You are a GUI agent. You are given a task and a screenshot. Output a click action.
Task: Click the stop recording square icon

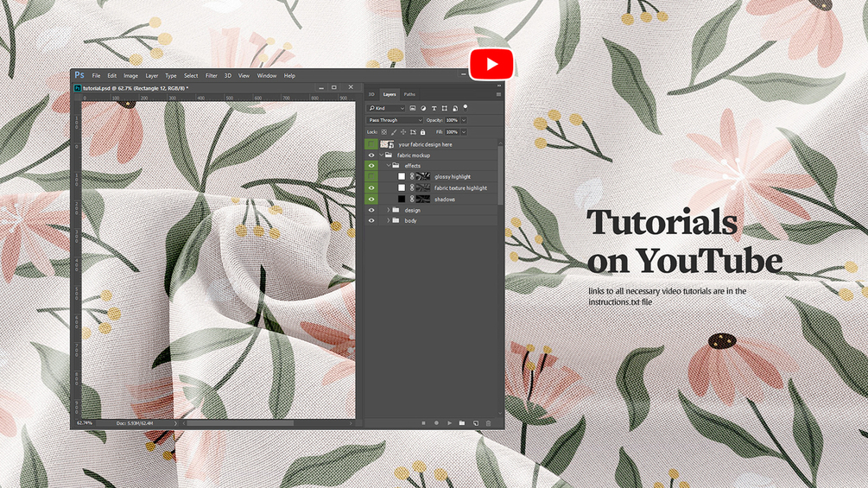click(x=423, y=423)
